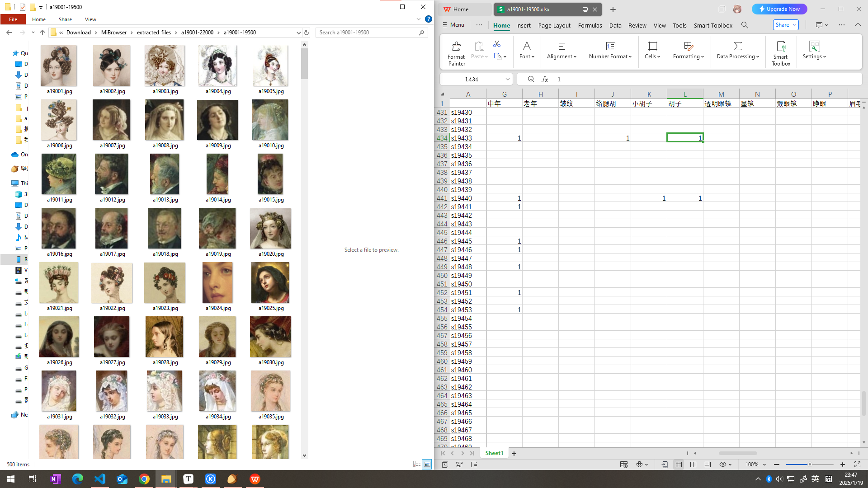The image size is (868, 488).
Task: Open WPS Office from the taskbar
Action: click(x=255, y=479)
